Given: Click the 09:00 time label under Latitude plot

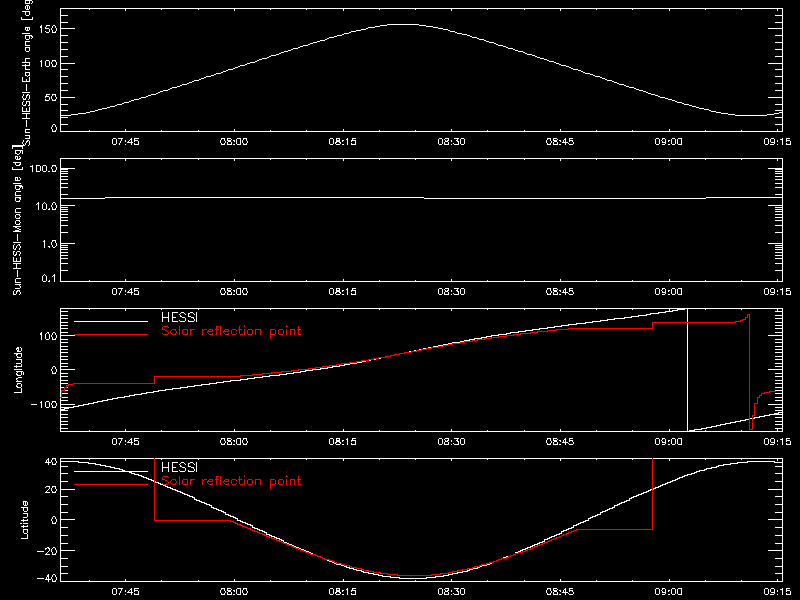Looking at the screenshot, I should pos(669,591).
